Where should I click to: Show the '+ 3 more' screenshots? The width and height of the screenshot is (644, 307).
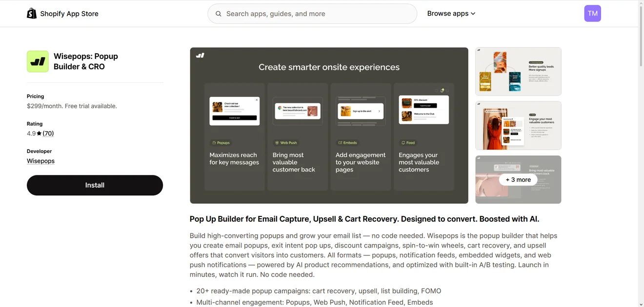518,179
